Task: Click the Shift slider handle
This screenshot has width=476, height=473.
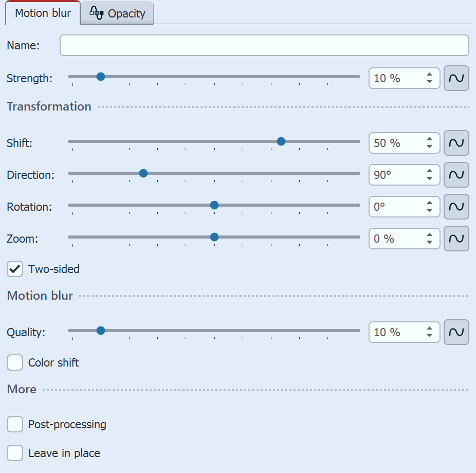Action: [x=281, y=141]
